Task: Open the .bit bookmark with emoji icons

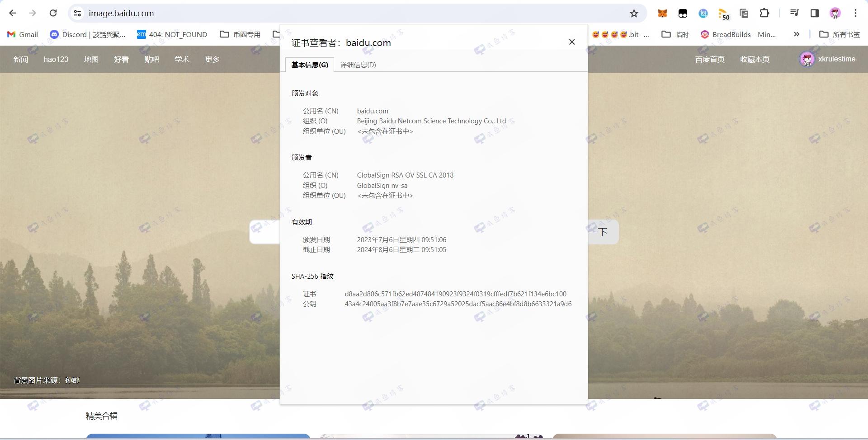Action: point(620,34)
